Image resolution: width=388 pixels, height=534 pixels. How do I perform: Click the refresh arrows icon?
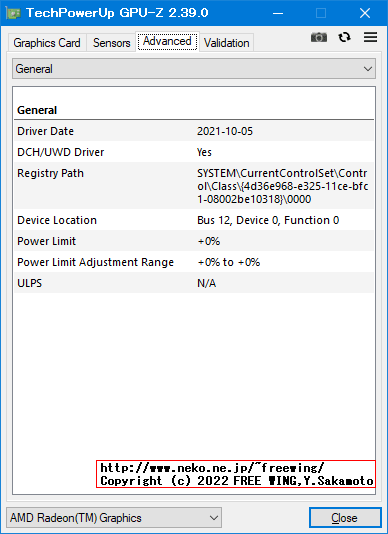click(x=344, y=37)
